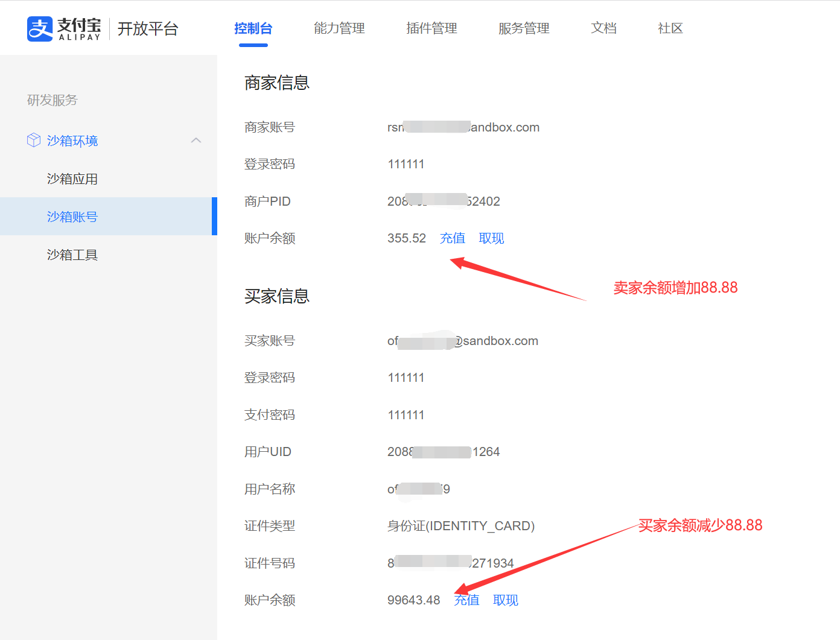Go to the 服务管理 tab

tap(524, 28)
